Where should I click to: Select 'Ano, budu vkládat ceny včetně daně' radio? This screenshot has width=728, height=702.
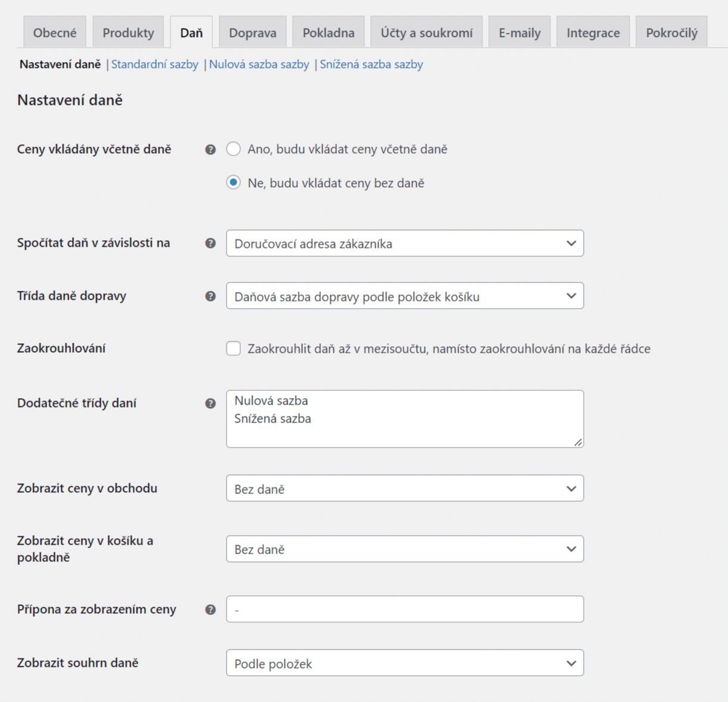[x=234, y=149]
